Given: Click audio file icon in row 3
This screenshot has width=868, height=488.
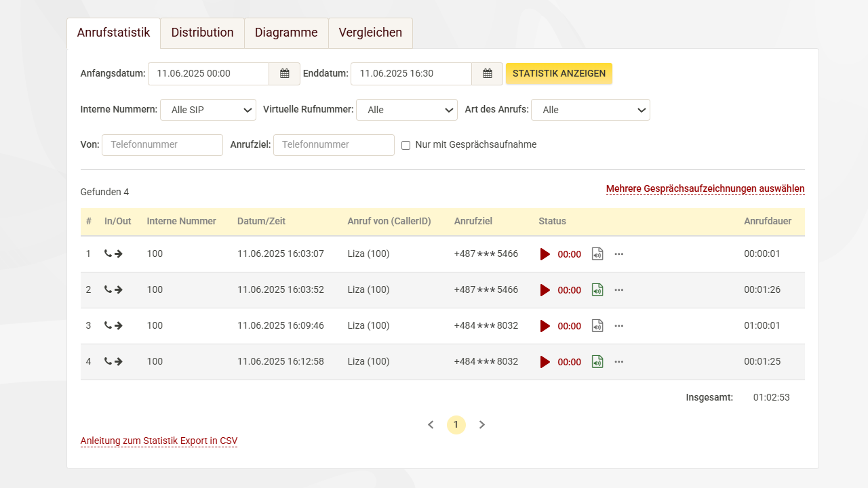Looking at the screenshot, I should [597, 326].
